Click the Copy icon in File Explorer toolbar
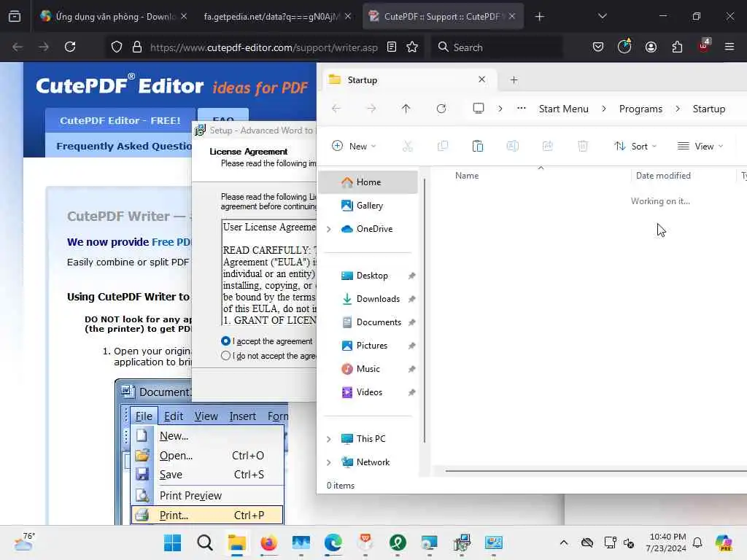 (x=443, y=146)
